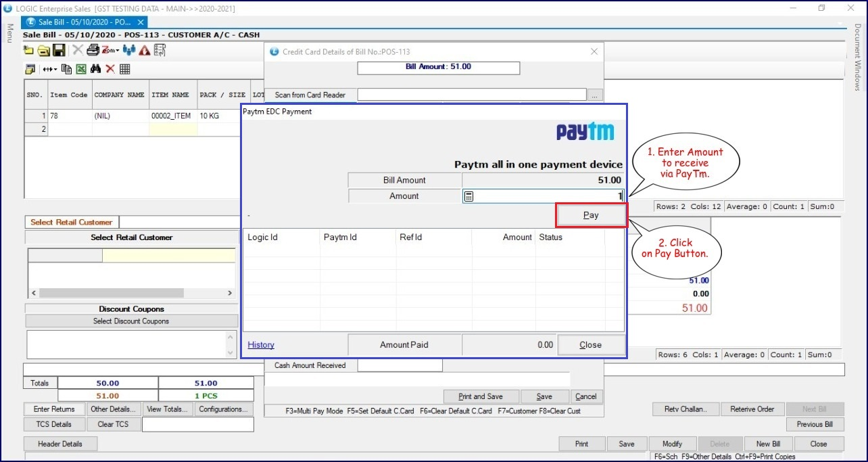Click the Retv Challan button
The width and height of the screenshot is (868, 462).
tap(685, 409)
